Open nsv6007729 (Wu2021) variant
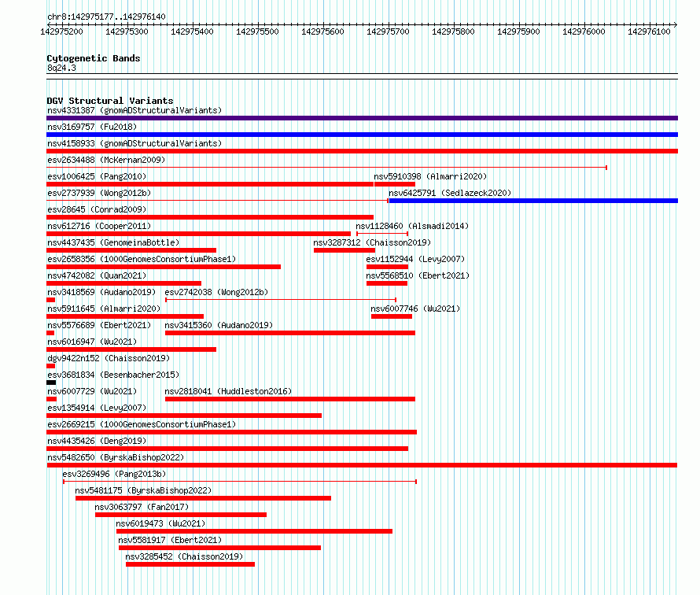Viewport: 700px width, 595px height. [x=92, y=391]
